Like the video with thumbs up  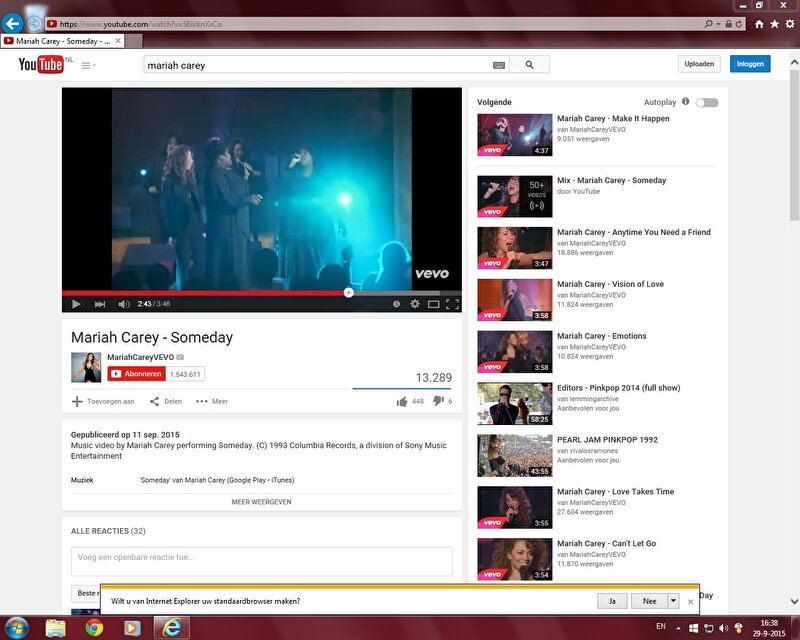(402, 401)
